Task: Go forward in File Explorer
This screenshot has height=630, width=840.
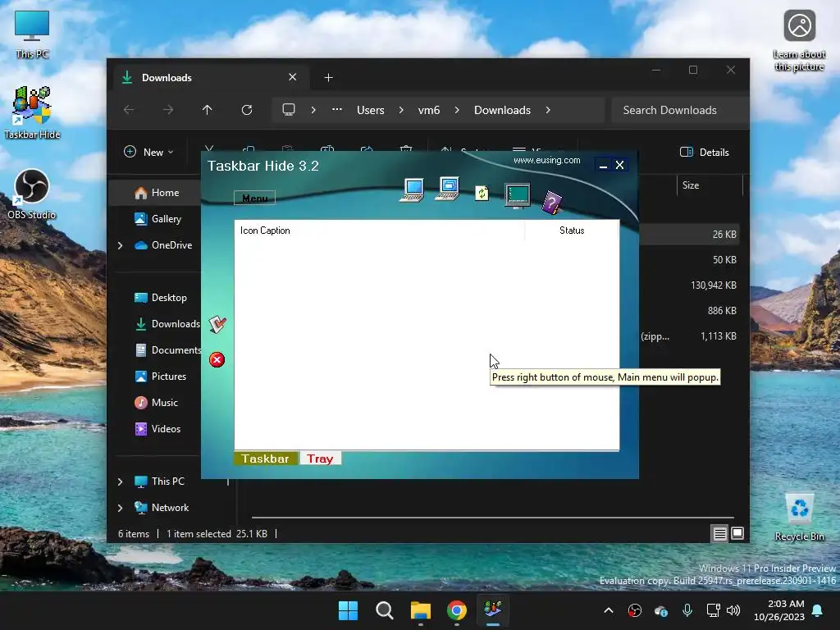Action: coord(168,110)
